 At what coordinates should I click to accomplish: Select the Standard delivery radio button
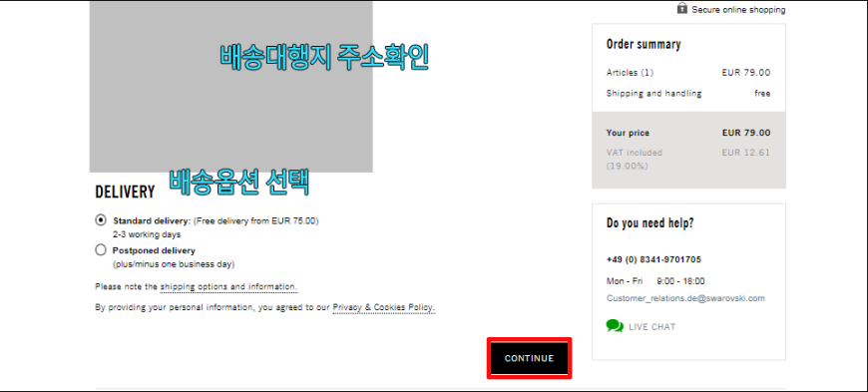[100, 219]
